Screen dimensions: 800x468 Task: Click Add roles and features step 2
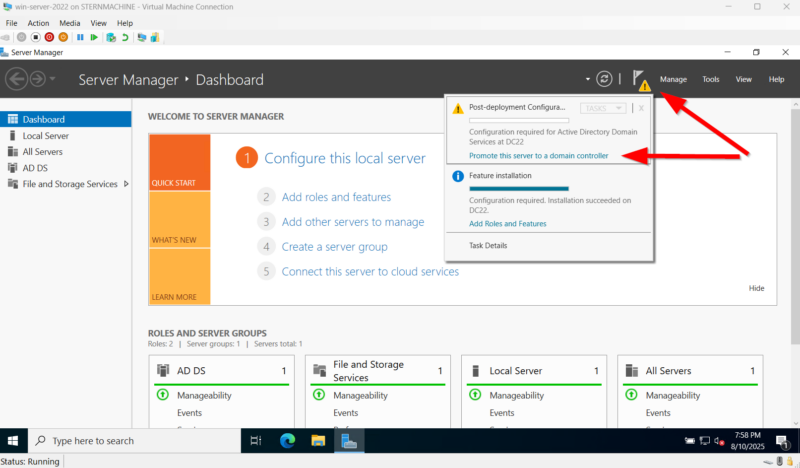click(336, 197)
